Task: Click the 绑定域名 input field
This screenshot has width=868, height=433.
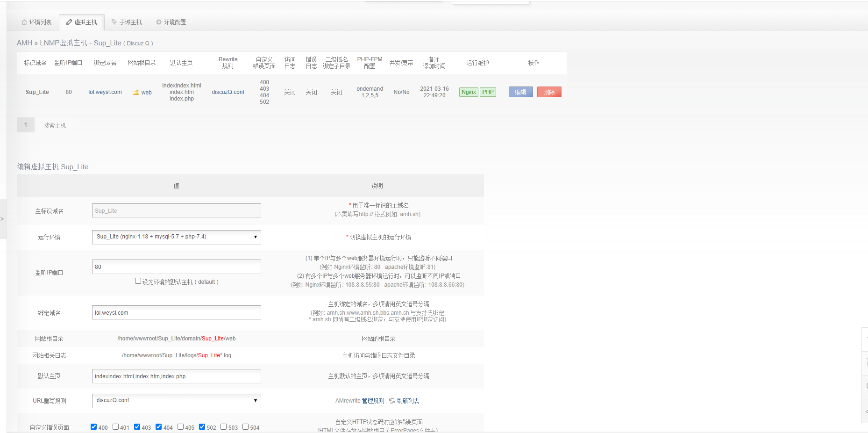Action: point(176,313)
